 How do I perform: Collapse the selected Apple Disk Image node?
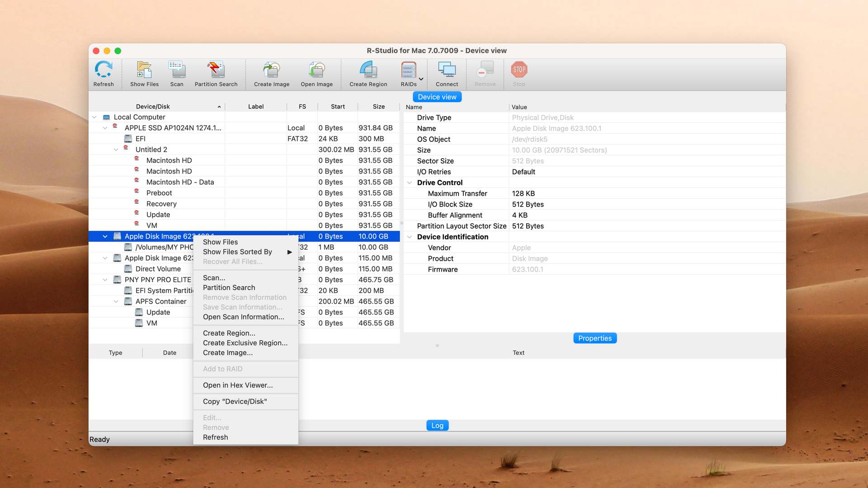[105, 236]
